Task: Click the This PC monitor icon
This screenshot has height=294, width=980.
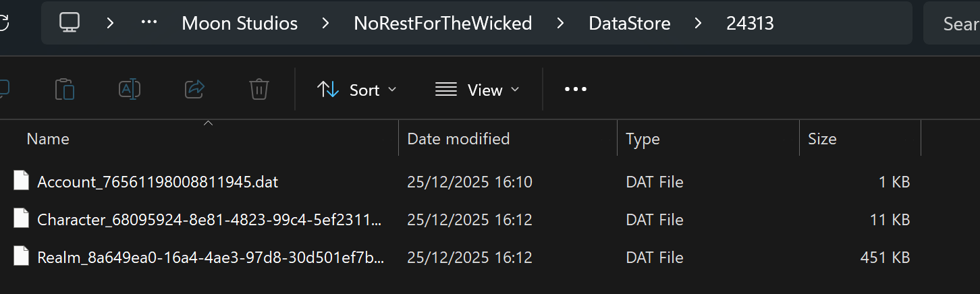Action: click(70, 24)
